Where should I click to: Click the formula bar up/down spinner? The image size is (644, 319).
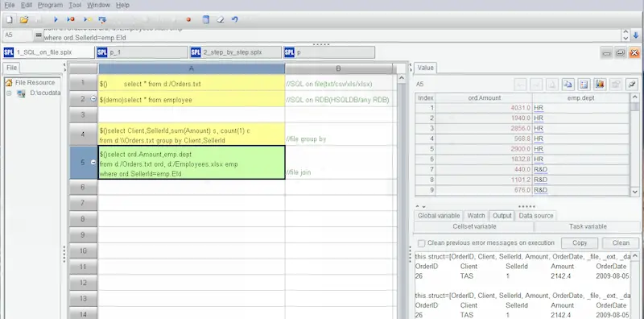coord(625,35)
